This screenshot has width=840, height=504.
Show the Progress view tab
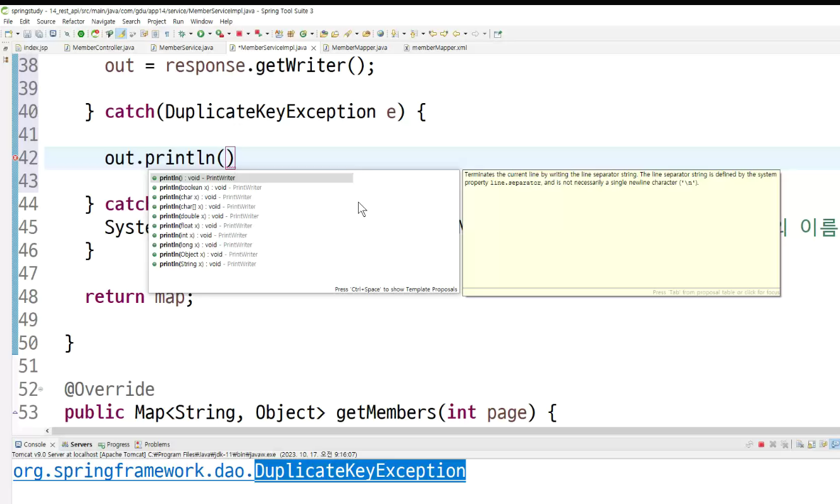point(114,445)
